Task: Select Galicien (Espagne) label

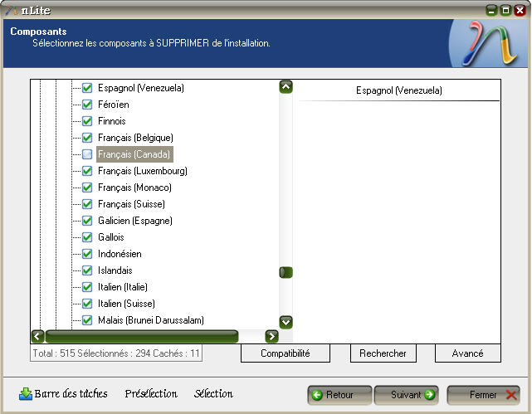Action: click(135, 221)
